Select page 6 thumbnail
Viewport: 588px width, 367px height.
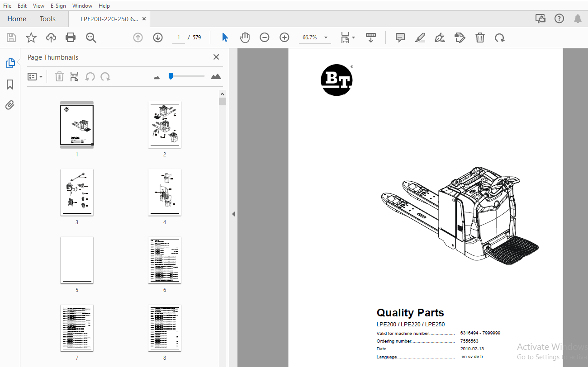pos(165,260)
